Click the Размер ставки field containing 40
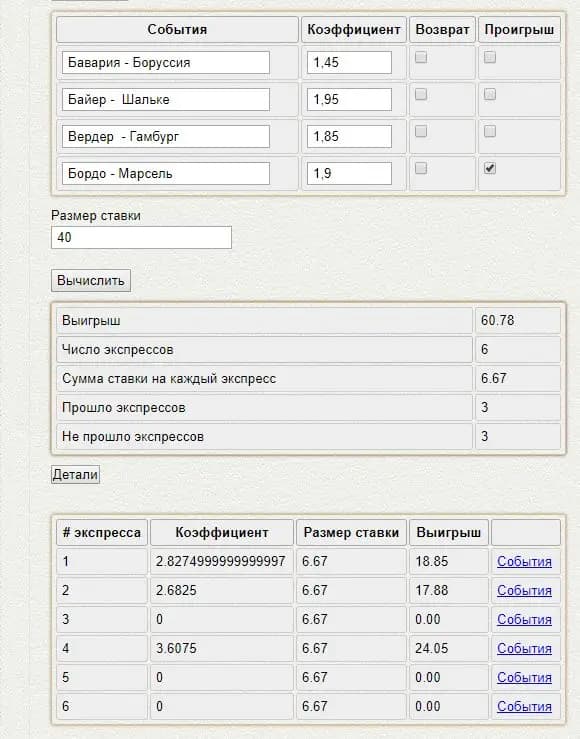 coord(141,238)
